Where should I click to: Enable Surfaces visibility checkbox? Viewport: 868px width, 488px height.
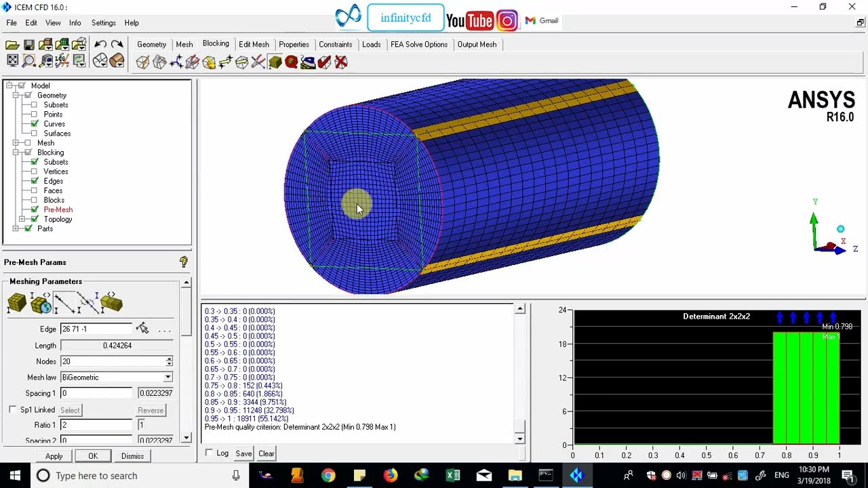point(35,134)
